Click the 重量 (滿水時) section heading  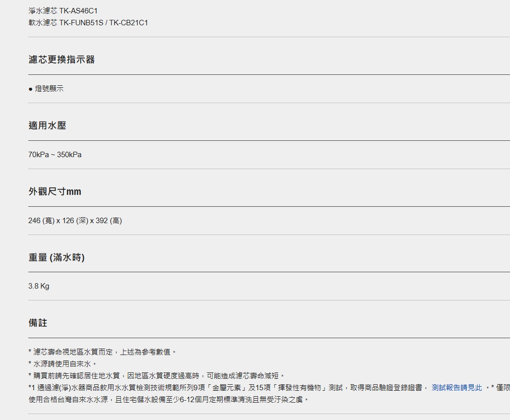coord(56,257)
